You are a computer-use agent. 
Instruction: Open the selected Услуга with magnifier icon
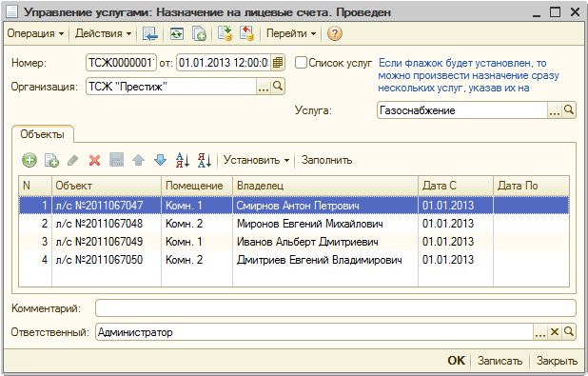click(569, 110)
